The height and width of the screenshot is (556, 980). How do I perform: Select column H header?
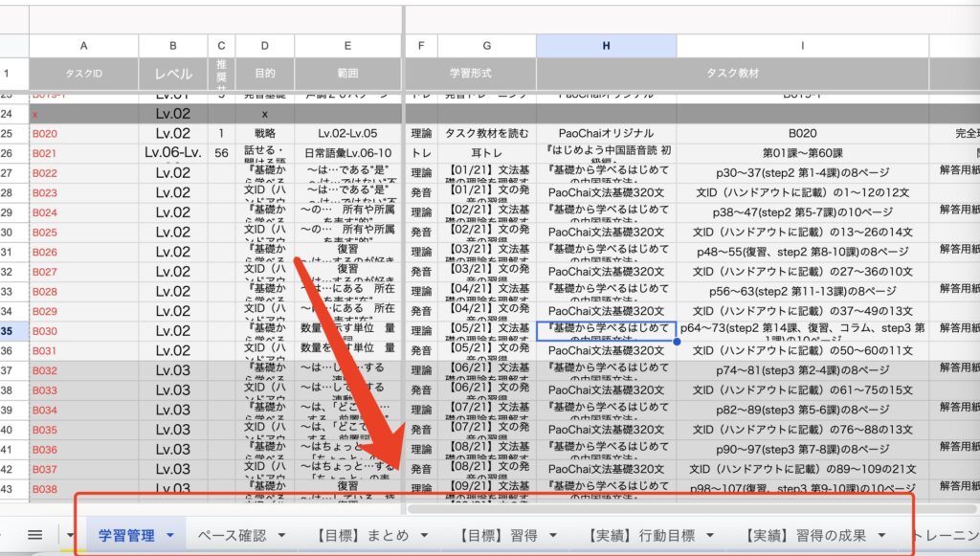click(x=606, y=45)
